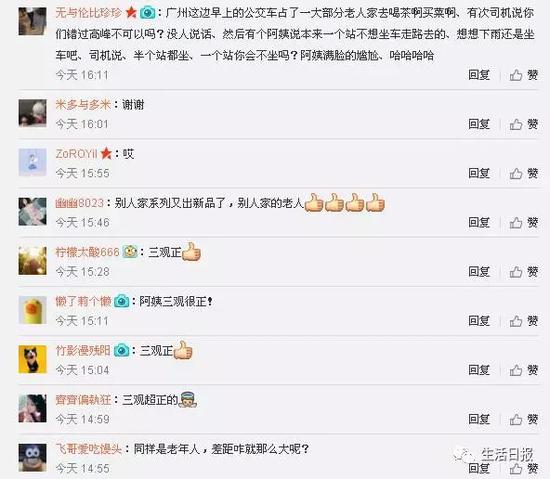
Task: Like the 16:11 comment about Guangzhou buses
Action: 524,75
